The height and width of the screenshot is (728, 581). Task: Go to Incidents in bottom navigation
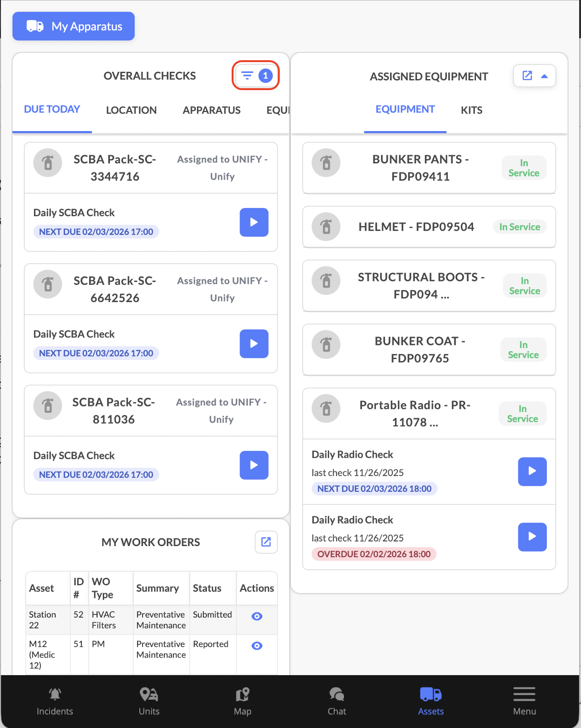point(55,701)
